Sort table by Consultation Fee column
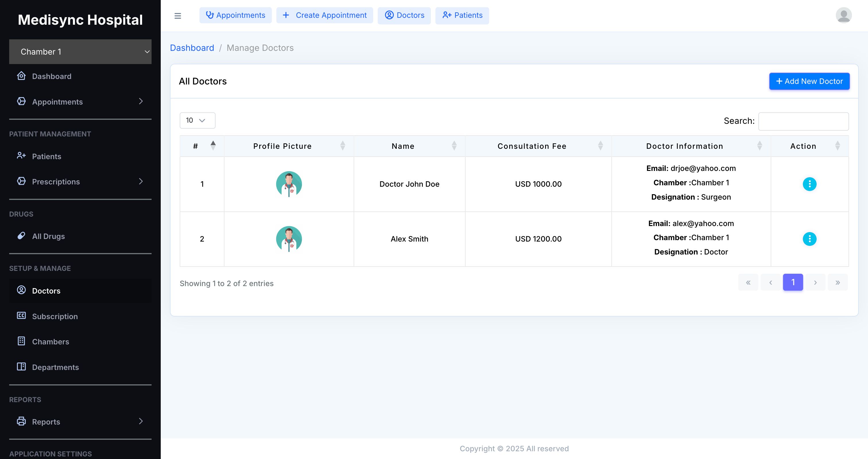Viewport: 868px width, 459px height. [532, 146]
